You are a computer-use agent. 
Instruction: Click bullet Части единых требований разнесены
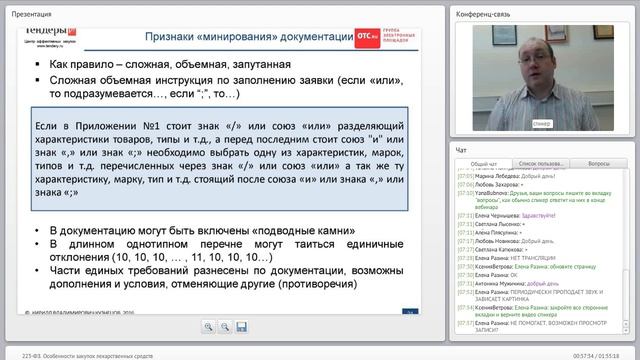[x=227, y=277]
